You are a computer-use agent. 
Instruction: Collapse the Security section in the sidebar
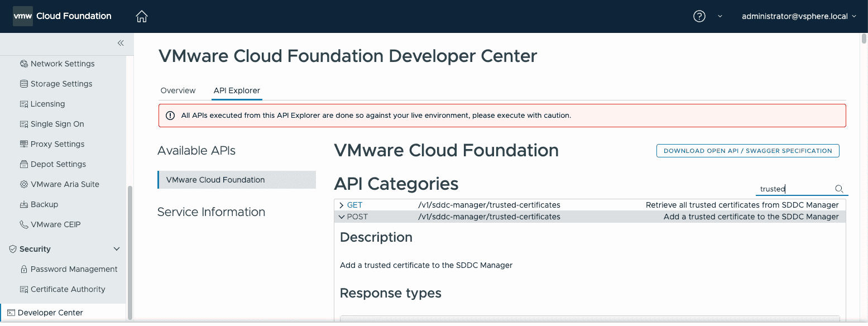pos(116,248)
